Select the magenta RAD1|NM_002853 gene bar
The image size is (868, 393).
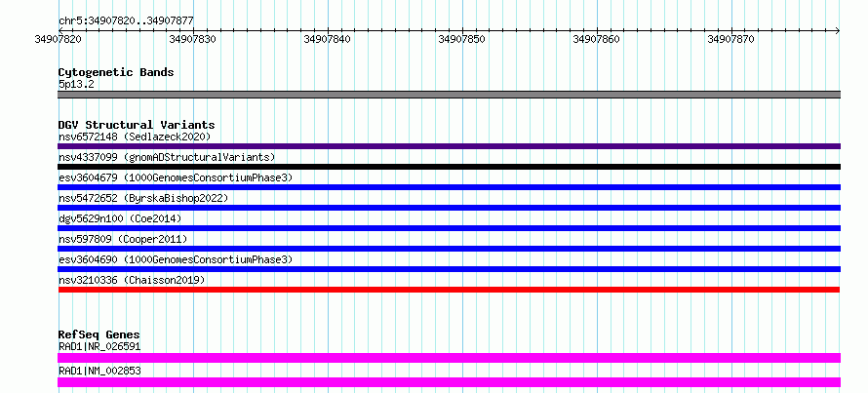[x=449, y=382]
